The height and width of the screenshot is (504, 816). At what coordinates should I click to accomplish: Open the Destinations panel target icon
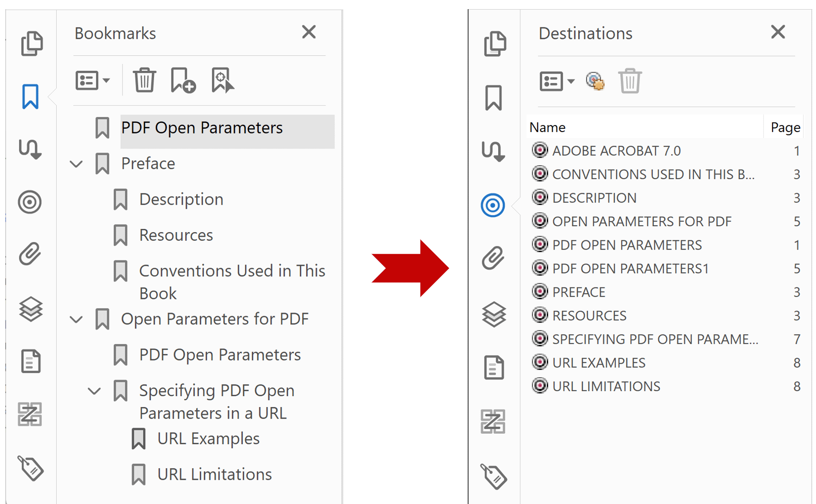(493, 205)
